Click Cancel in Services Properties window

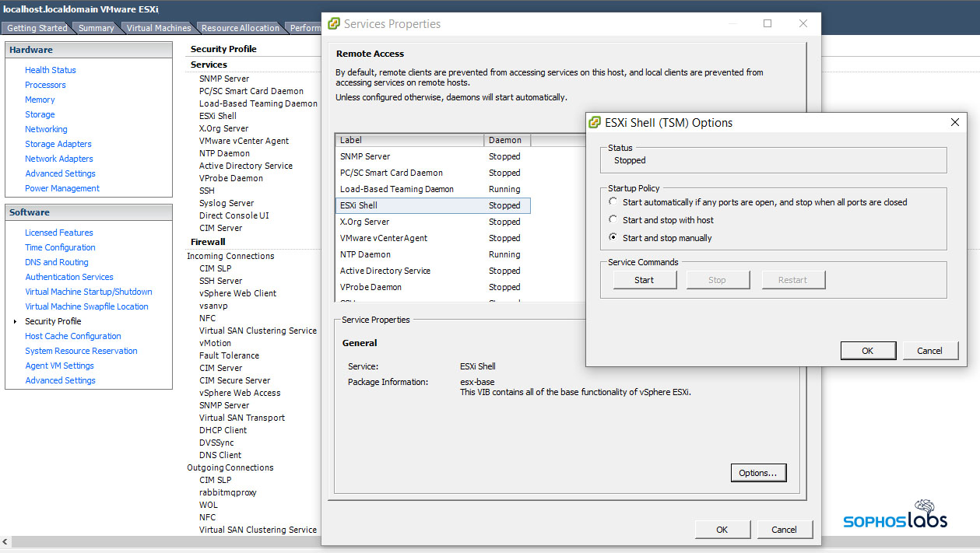pyautogui.click(x=784, y=530)
